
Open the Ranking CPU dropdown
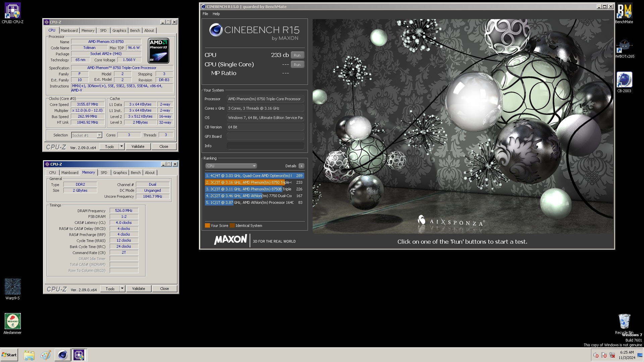[x=231, y=166]
